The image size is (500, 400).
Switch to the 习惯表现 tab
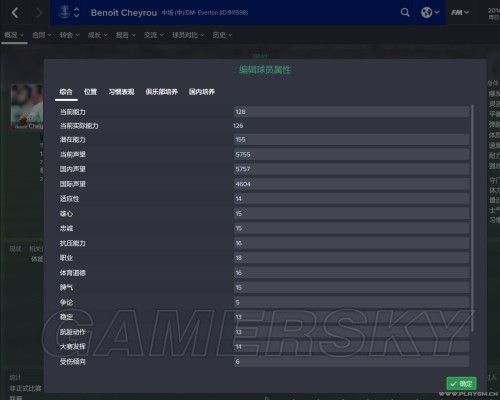click(x=121, y=92)
